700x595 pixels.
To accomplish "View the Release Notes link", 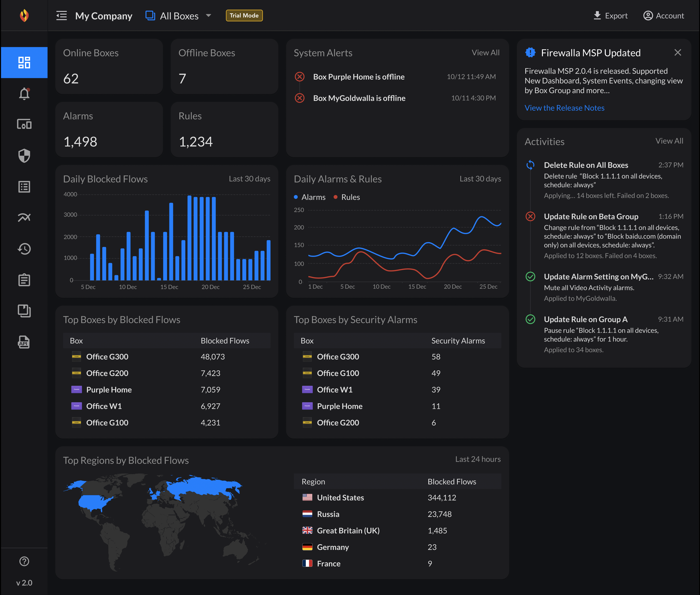I will pos(564,108).
